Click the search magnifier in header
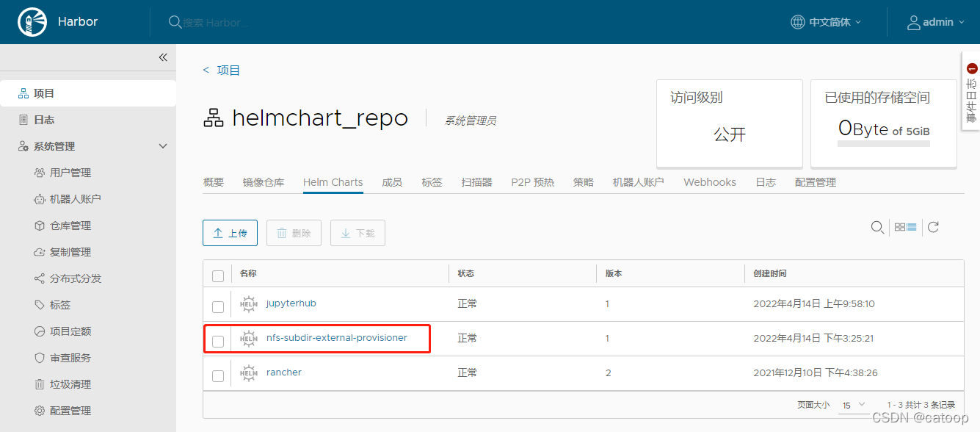The height and width of the screenshot is (432, 980). pyautogui.click(x=175, y=22)
